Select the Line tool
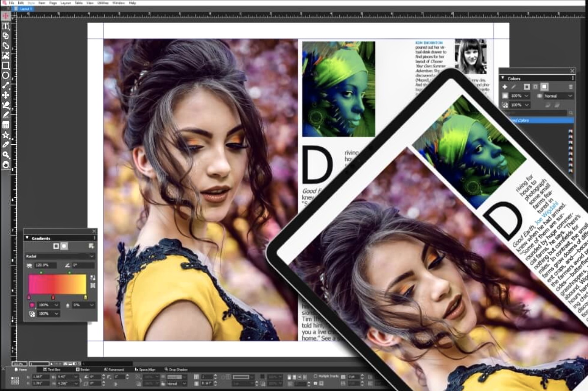Image resolution: width=588 pixels, height=391 pixels. pos(6,86)
